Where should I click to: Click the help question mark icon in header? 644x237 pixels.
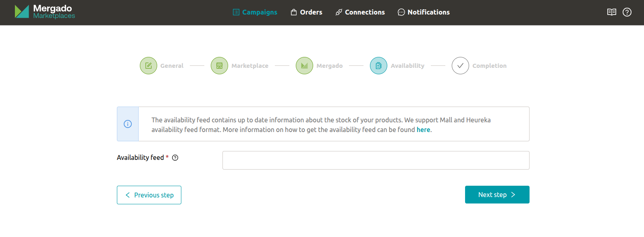click(x=627, y=12)
